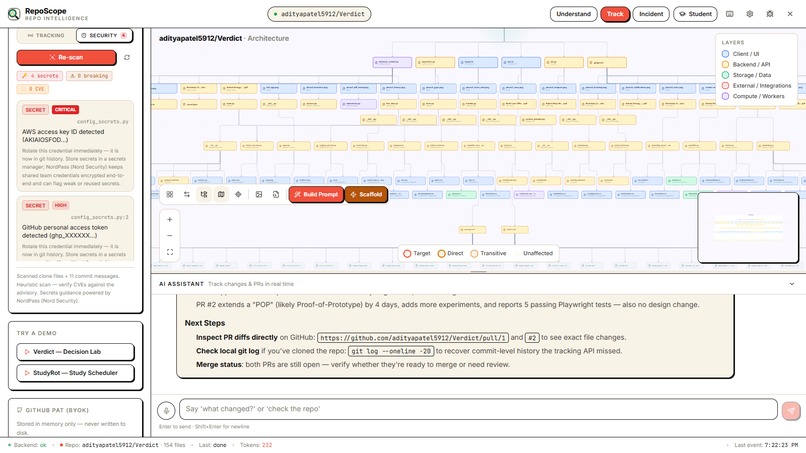The height and width of the screenshot is (453, 806).
Task: Toggle Student mode
Action: point(695,14)
